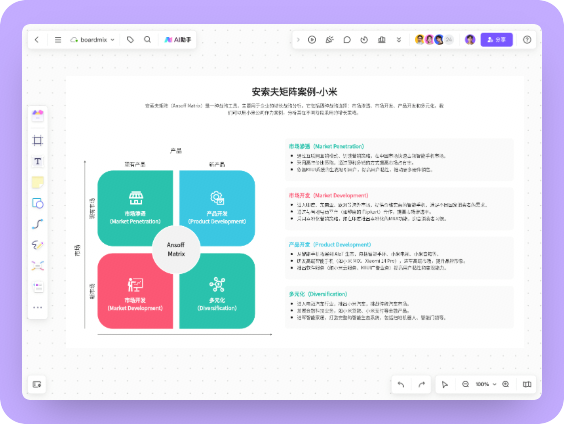Viewport: 564px width, 424px height.
Task: Select the list card tool in sidebar
Action: click(38, 287)
